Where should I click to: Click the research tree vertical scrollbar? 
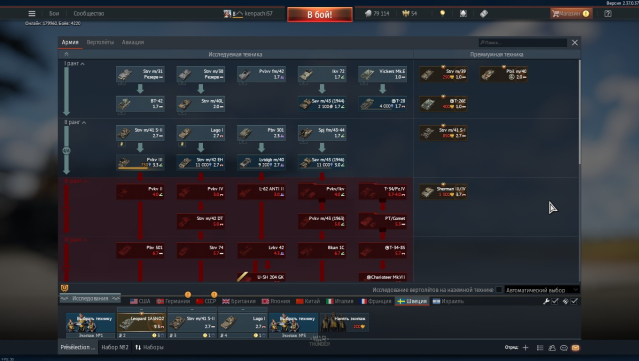(579, 112)
